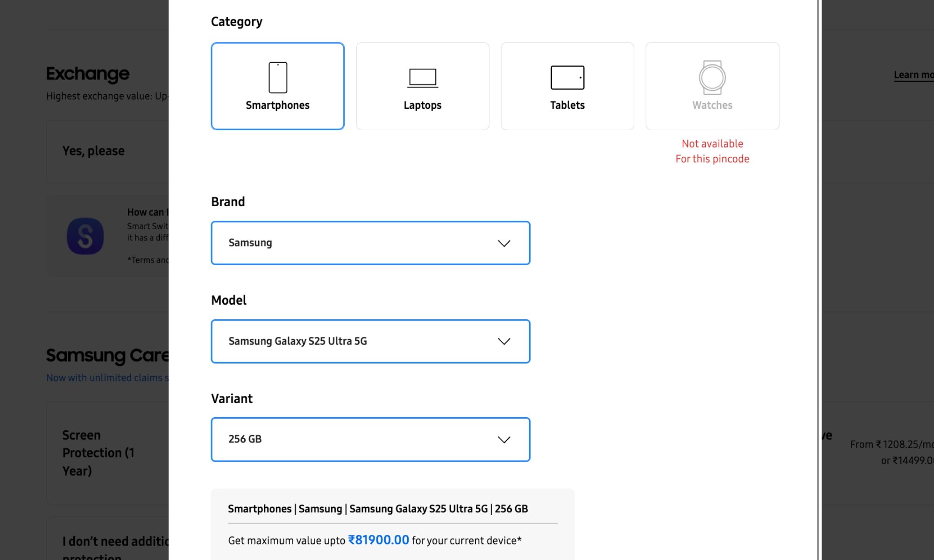Select the Screen Protection (1 Year) plan
Screen dimensions: 934x560
(x=99, y=453)
